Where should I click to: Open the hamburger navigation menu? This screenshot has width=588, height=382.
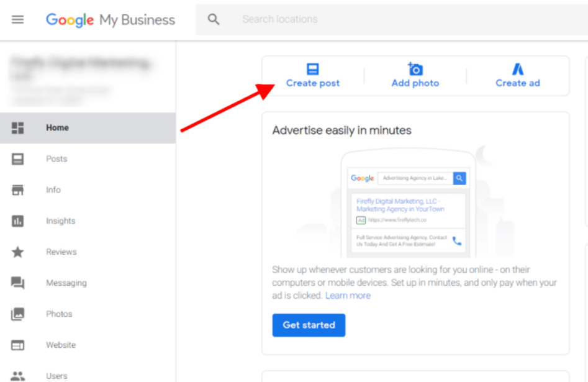point(17,19)
